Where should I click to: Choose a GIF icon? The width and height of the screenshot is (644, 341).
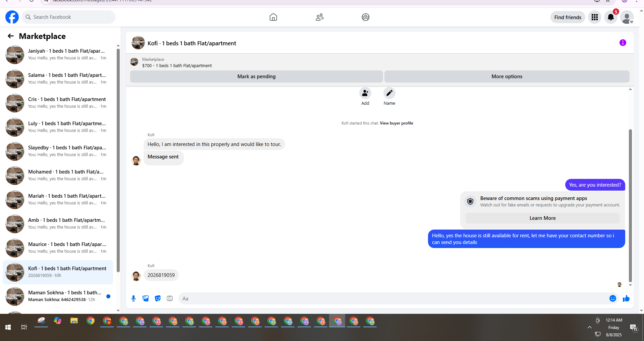(170, 298)
